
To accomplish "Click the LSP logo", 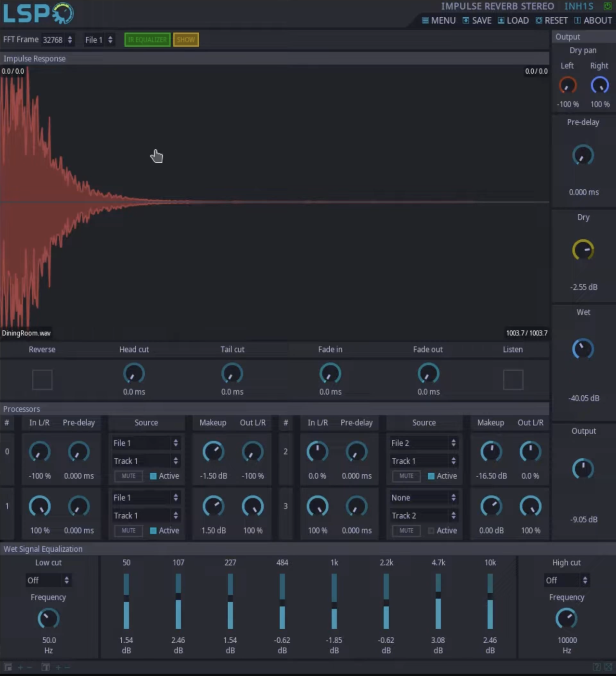I will 38,13.
